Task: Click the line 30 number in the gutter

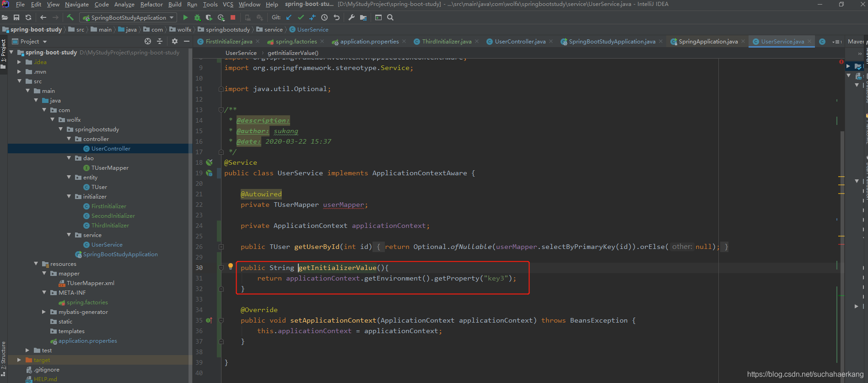Action: pyautogui.click(x=199, y=268)
